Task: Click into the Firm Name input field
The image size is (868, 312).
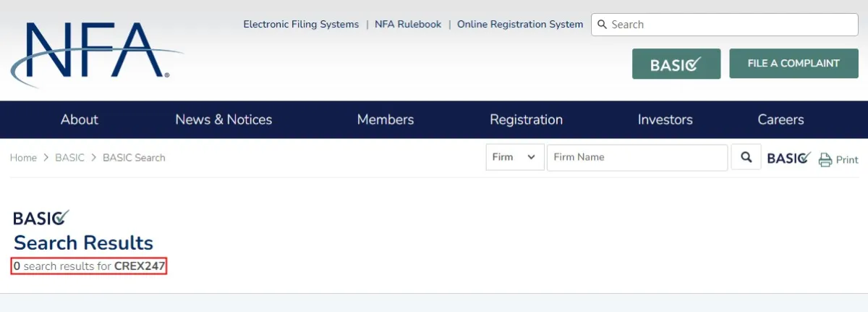Action: coord(637,157)
